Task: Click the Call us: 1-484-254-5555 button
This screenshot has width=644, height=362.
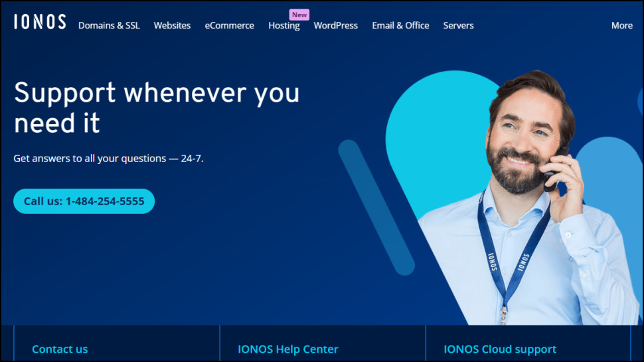Action: pyautogui.click(x=84, y=201)
